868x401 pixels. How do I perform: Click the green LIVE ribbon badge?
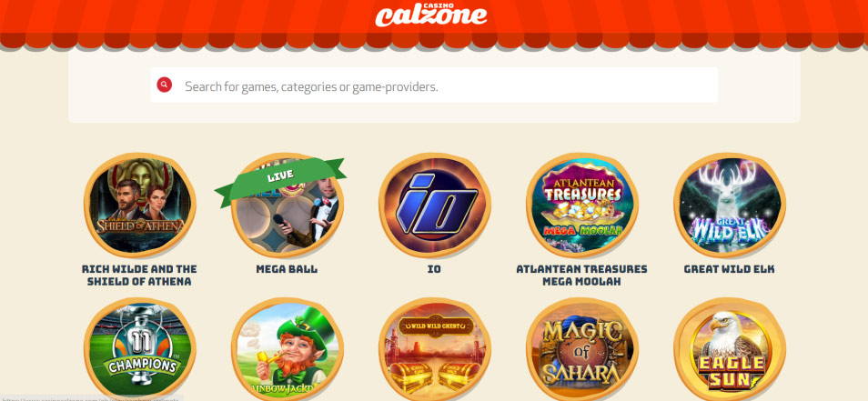coord(280,178)
